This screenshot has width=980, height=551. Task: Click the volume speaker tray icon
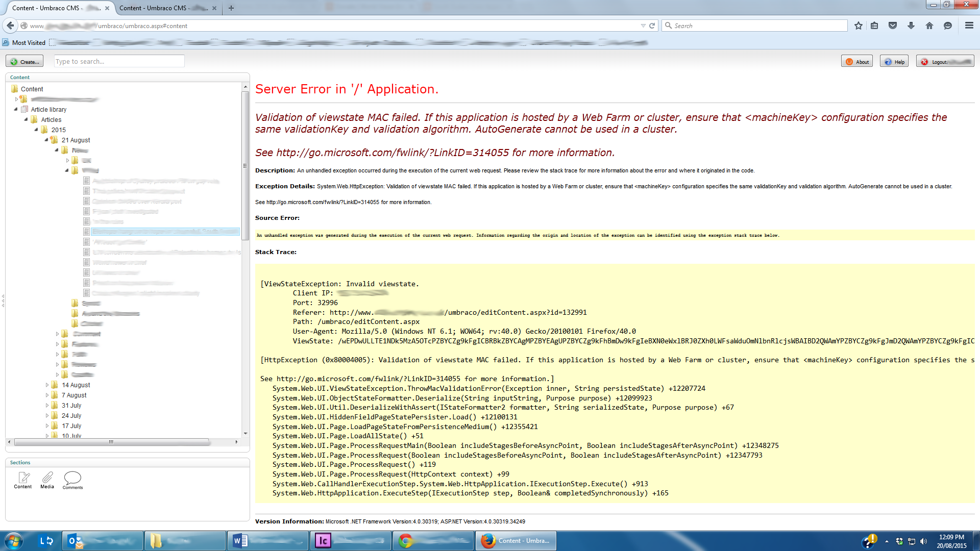pos(923,541)
